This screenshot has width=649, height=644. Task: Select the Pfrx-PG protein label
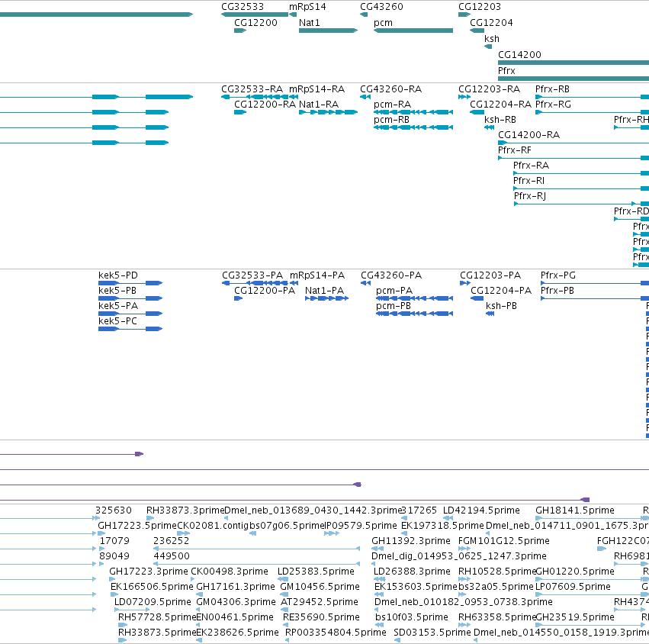pos(558,275)
